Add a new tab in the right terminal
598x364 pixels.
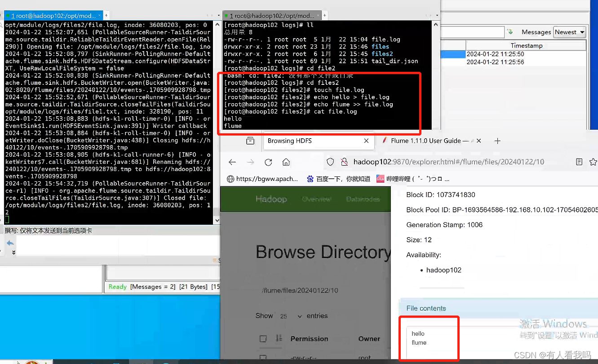coord(325,15)
